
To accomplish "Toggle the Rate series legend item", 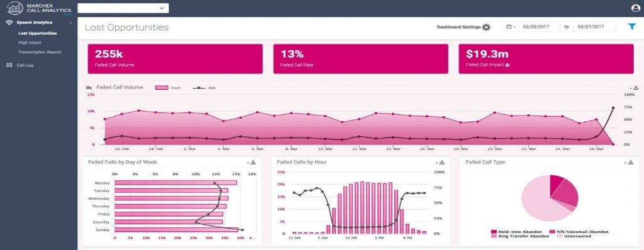I will 204,87.
